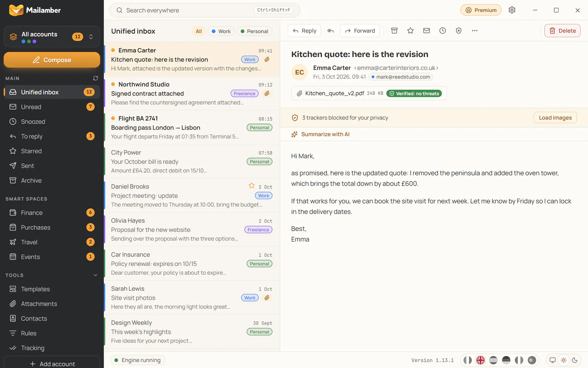This screenshot has width=588, height=368.
Task: Click the Reply all arrow icon
Action: [x=330, y=31]
